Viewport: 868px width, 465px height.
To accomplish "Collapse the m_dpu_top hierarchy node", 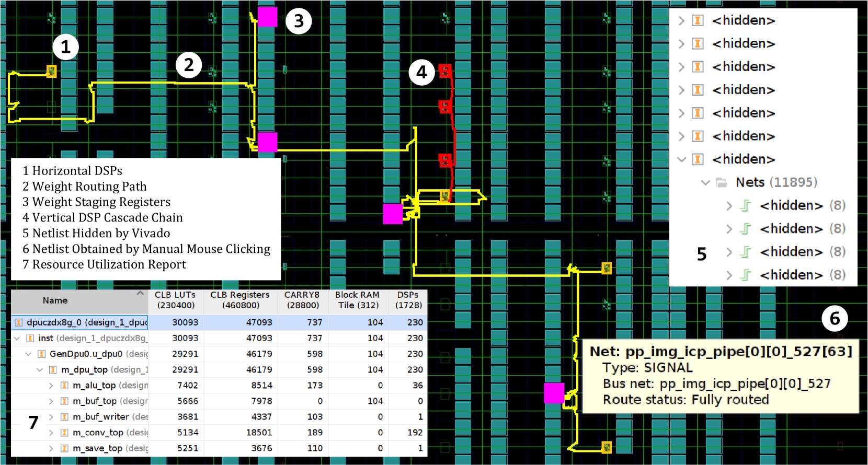I will pyautogui.click(x=40, y=370).
